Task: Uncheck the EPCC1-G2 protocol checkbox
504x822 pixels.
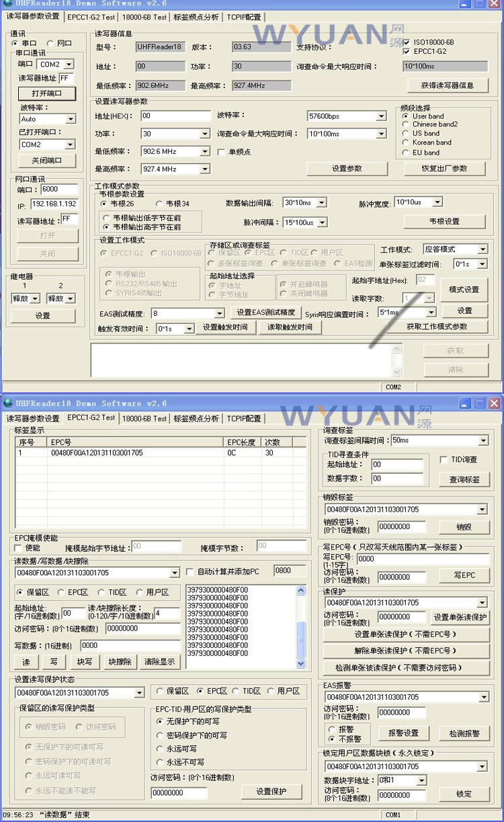Action: 406,51
